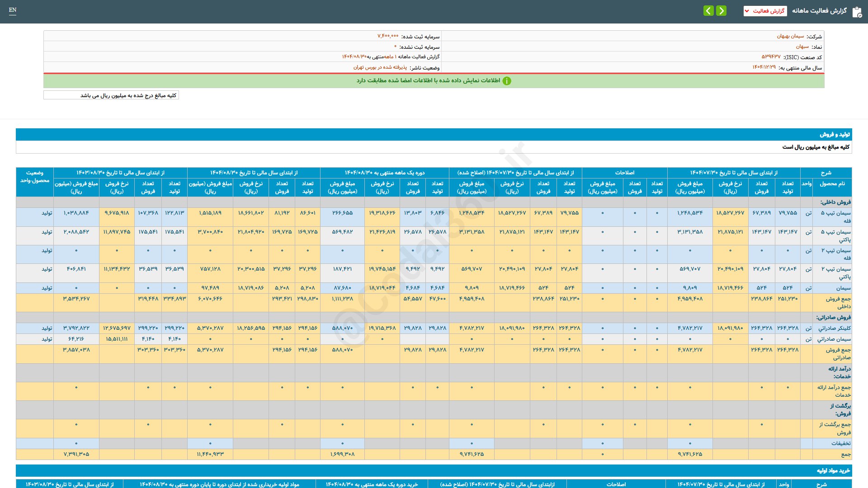This screenshot has height=488, width=868.
Task: Click the clipboard report icon in header
Action: 857,12
